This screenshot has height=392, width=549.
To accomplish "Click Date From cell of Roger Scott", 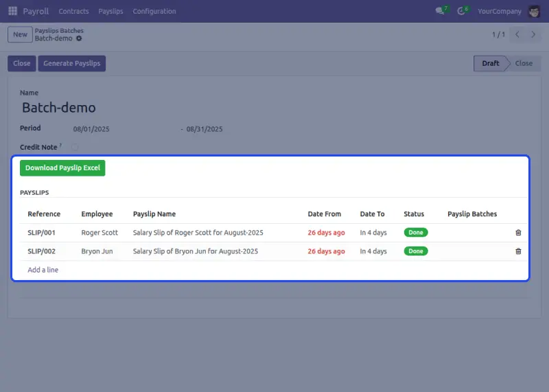I will [326, 233].
